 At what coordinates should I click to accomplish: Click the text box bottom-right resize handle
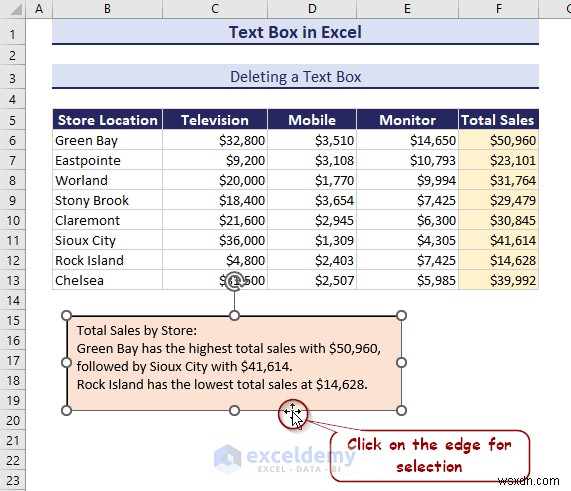(401, 411)
